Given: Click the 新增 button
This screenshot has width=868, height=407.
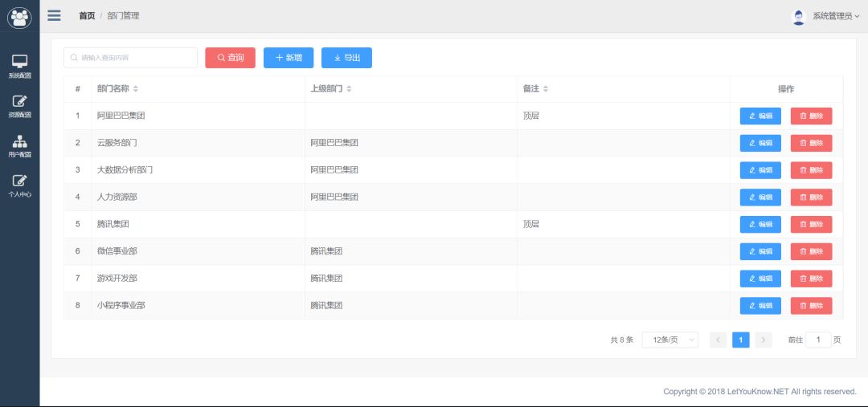Looking at the screenshot, I should (x=289, y=58).
